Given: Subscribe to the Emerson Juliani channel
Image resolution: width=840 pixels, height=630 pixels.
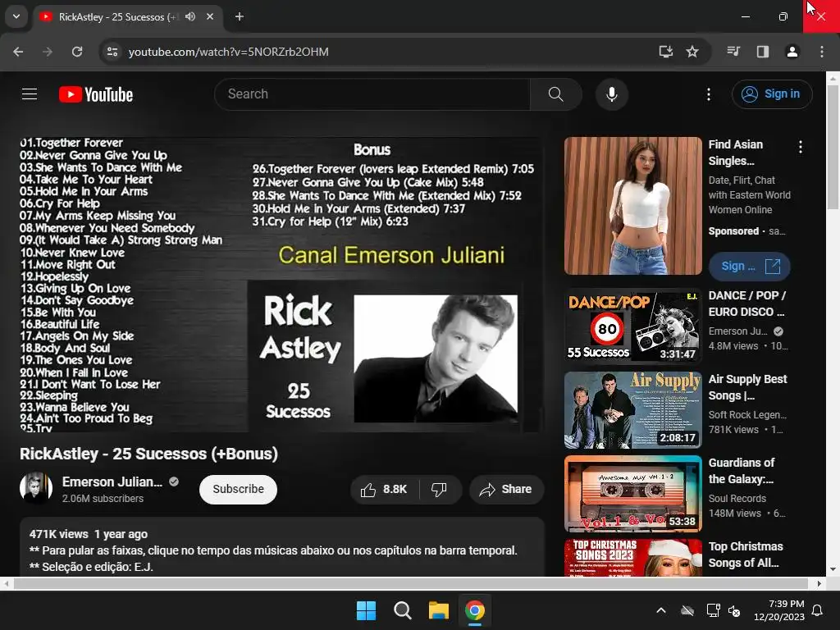Looking at the screenshot, I should [238, 489].
